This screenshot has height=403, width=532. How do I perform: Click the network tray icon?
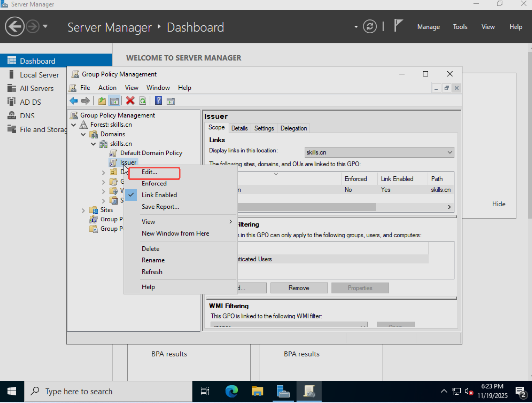(x=456, y=391)
